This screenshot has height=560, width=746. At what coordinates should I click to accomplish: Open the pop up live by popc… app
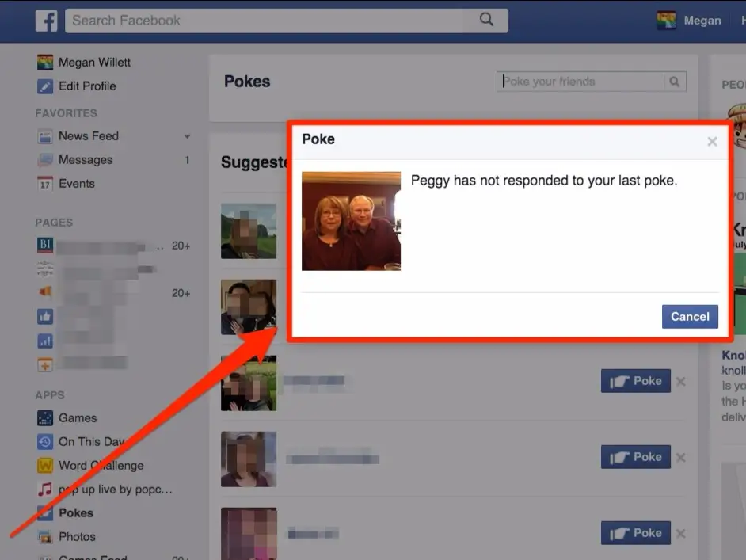(116, 489)
